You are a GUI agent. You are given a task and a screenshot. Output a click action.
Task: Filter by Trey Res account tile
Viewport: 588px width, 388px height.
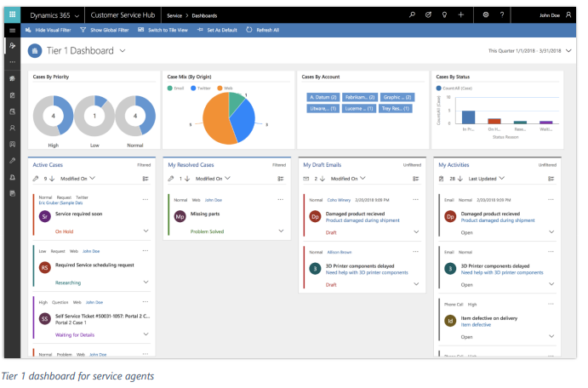point(395,108)
